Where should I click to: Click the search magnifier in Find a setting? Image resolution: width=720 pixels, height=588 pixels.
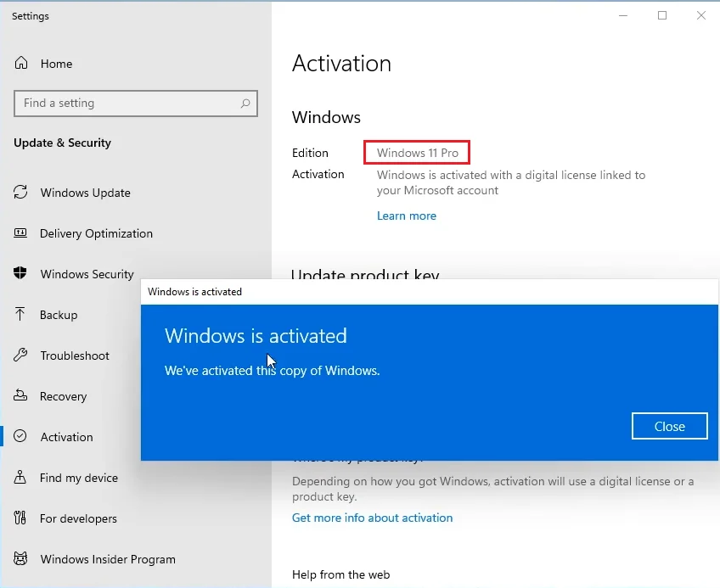(245, 103)
